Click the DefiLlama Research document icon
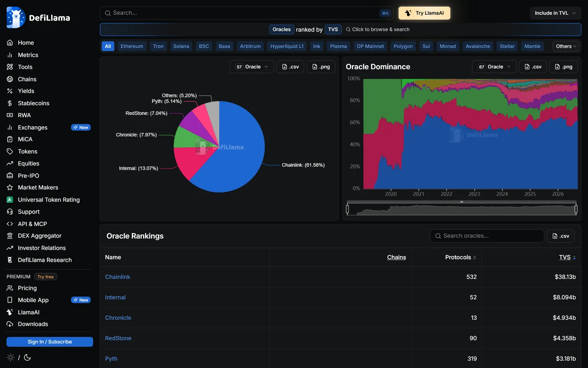Image resolution: width=588 pixels, height=368 pixels. [10, 260]
